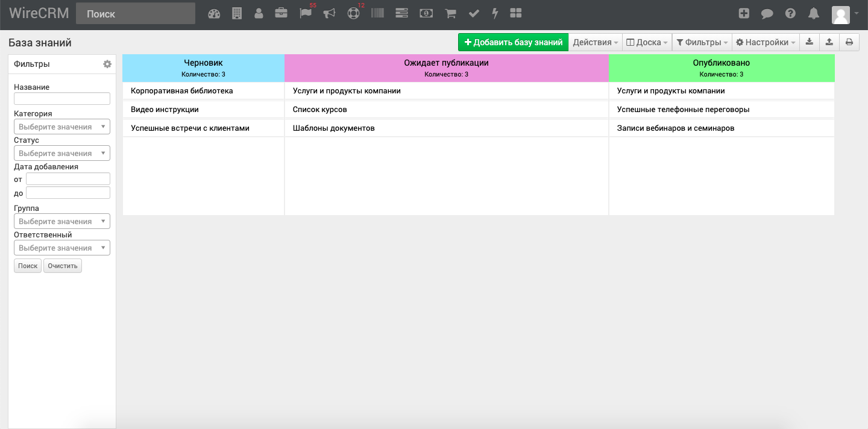Open the Доска view dropdown
Screen dimensions: 868x429
pos(647,42)
